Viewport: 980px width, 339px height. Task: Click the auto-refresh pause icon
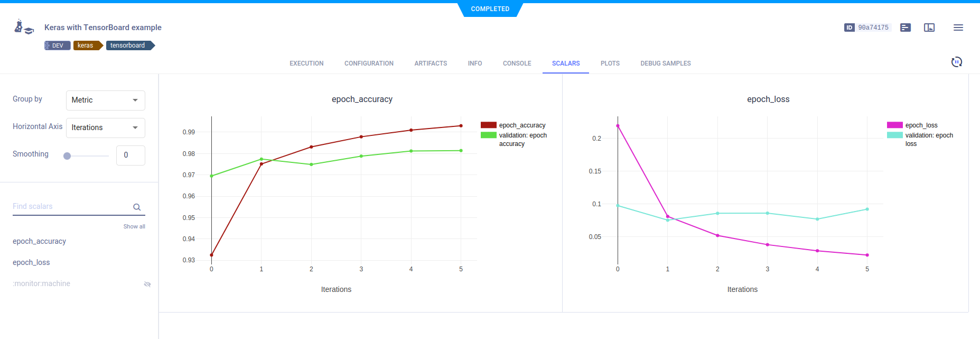click(x=957, y=62)
